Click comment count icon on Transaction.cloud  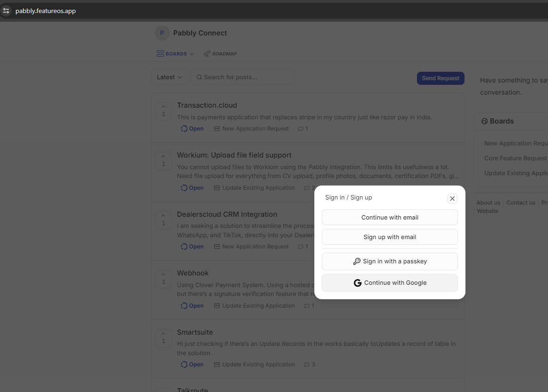pyautogui.click(x=300, y=129)
